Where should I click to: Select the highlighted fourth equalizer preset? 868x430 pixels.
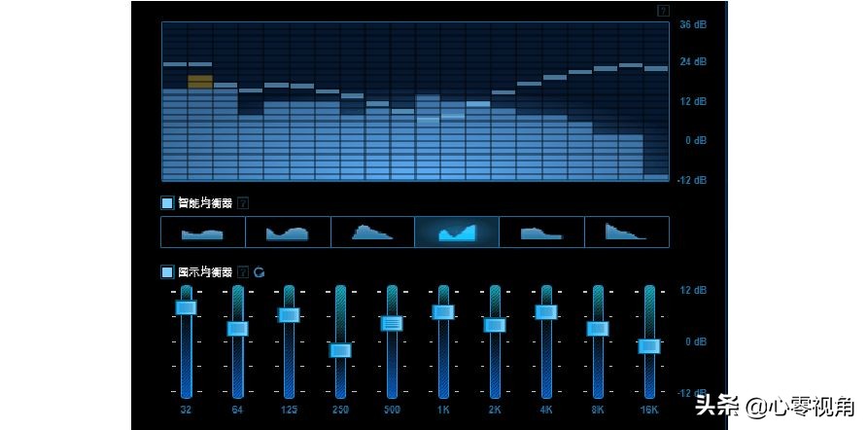click(x=457, y=232)
